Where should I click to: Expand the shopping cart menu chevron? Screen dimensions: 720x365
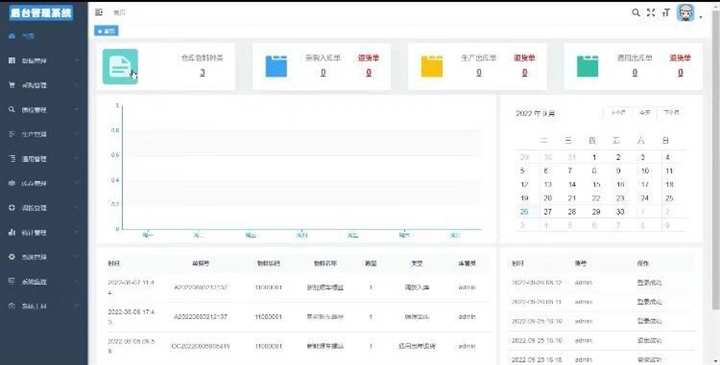[x=76, y=85]
